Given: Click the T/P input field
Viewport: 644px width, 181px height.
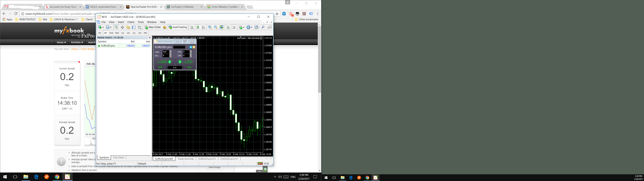Looking at the screenshot, I should 186,55.
